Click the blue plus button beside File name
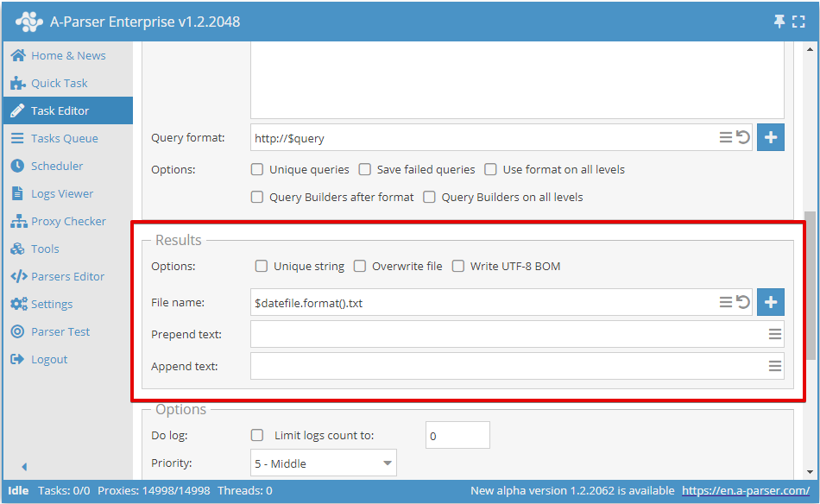Image resolution: width=820 pixels, height=504 pixels. (x=771, y=302)
